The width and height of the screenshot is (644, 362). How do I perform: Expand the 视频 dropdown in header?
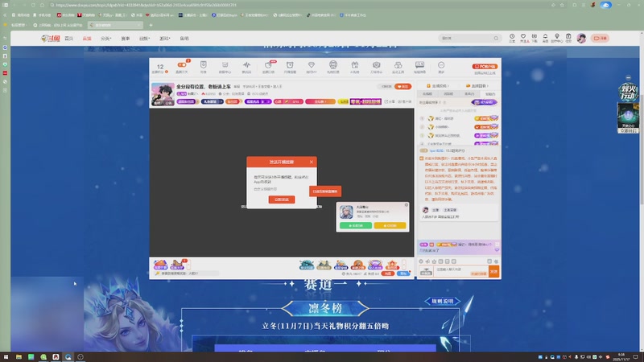144,38
